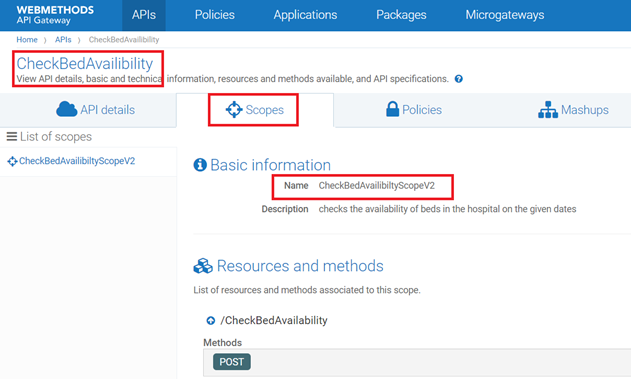Open the APIs top navigation item
Screen dimensions: 631x379
tap(144, 15)
